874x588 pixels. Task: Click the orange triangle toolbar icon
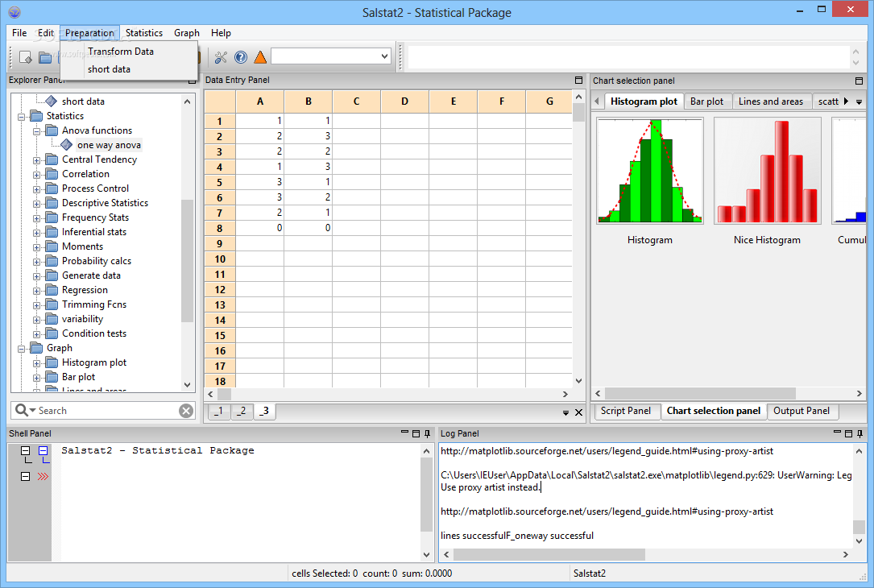[260, 57]
